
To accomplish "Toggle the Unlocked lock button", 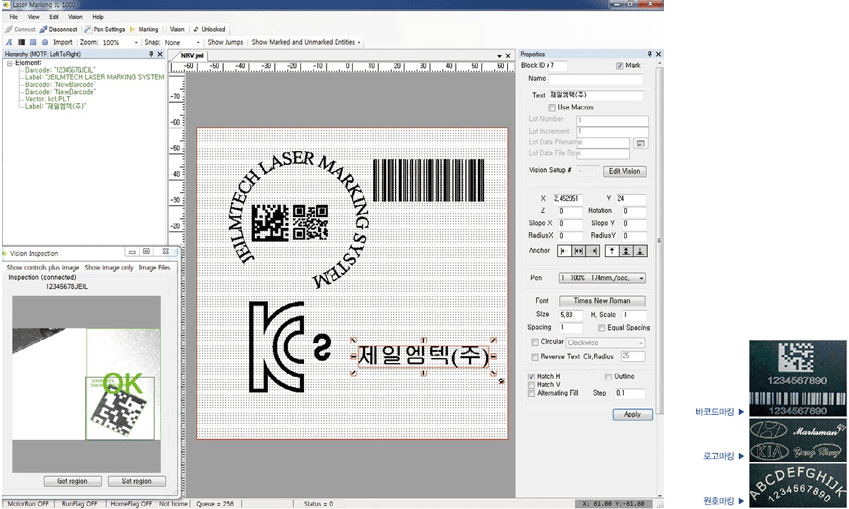I will pos(209,29).
